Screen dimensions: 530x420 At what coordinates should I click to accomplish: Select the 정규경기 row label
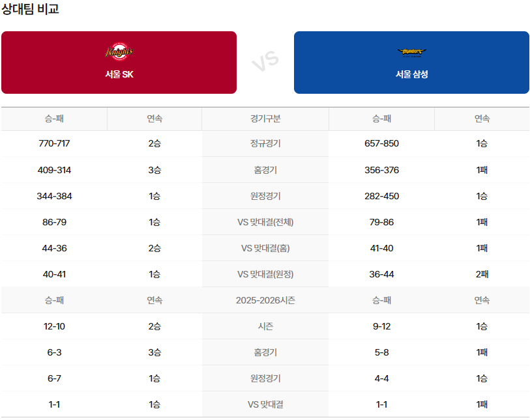pos(265,144)
